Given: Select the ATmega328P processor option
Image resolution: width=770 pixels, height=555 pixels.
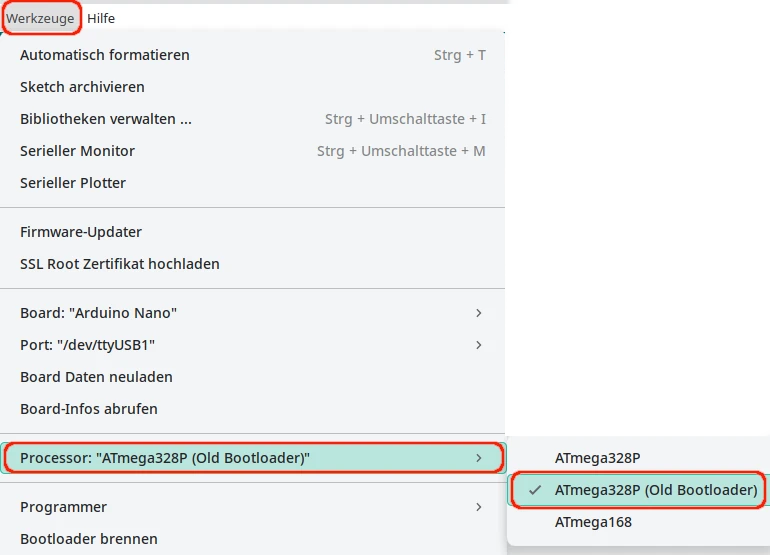Looking at the screenshot, I should pyautogui.click(x=597, y=458).
